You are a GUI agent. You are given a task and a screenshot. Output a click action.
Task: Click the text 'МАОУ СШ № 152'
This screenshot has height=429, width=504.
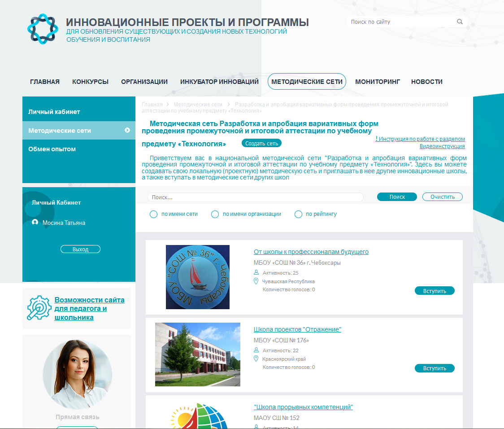pos(276,418)
